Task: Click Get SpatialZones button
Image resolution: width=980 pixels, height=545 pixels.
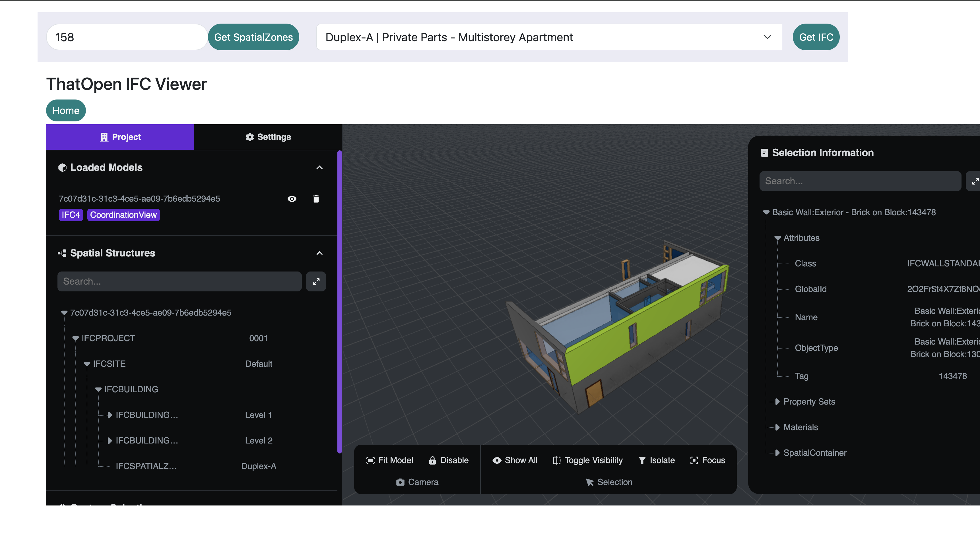Action: (x=253, y=37)
